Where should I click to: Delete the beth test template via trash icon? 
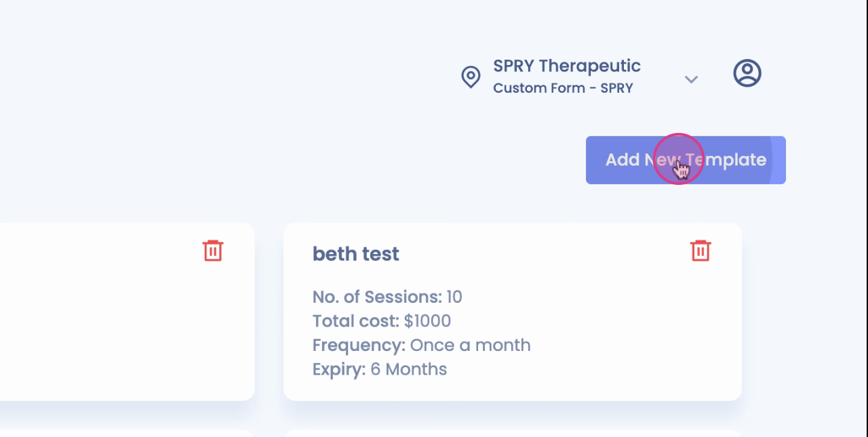pos(701,251)
